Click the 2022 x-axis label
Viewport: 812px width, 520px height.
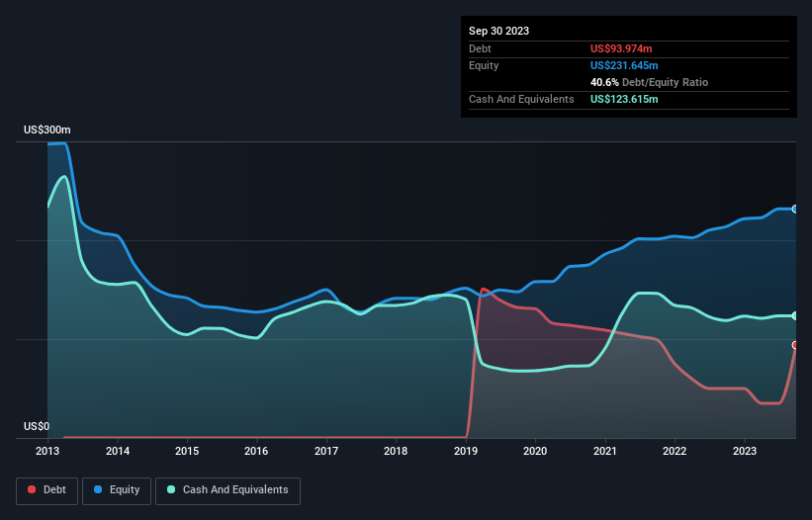point(675,451)
